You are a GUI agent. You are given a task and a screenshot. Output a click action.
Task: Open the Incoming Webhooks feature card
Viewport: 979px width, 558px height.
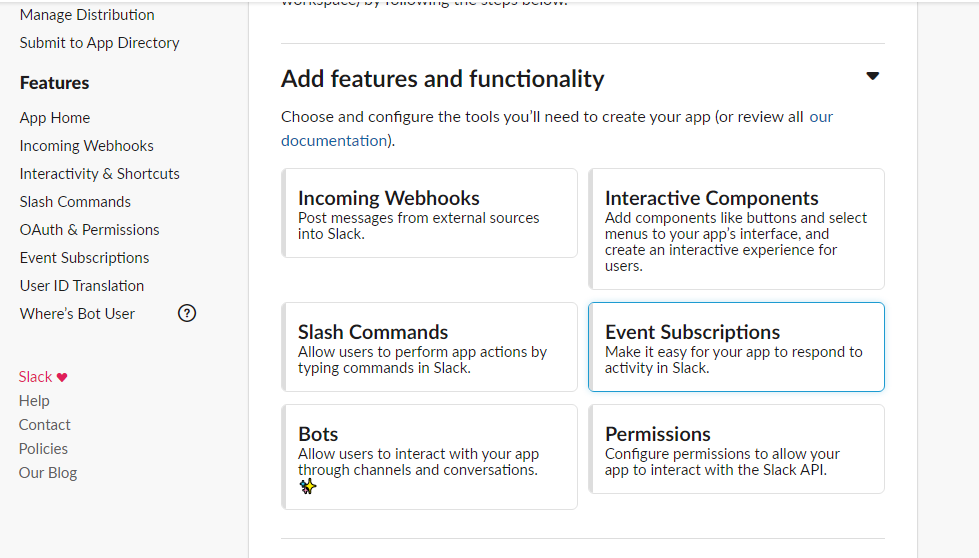click(430, 213)
